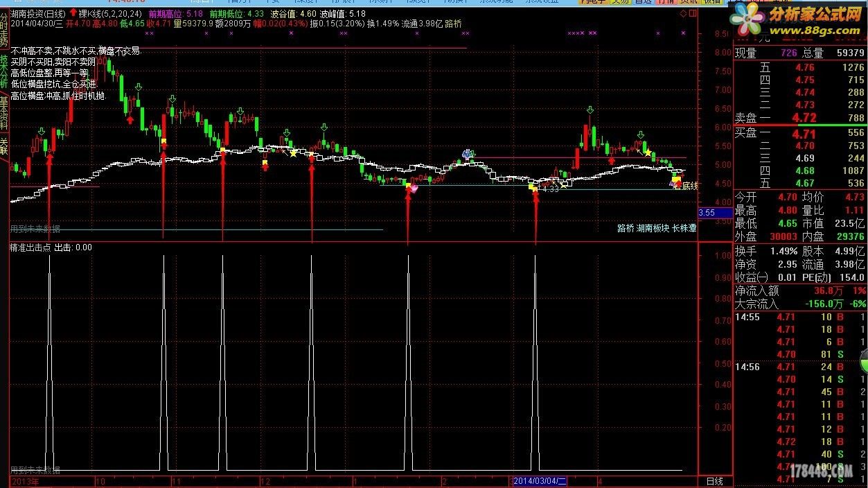Open the 技术分析 side tab
The height and width of the screenshot is (488, 868).
4,71
